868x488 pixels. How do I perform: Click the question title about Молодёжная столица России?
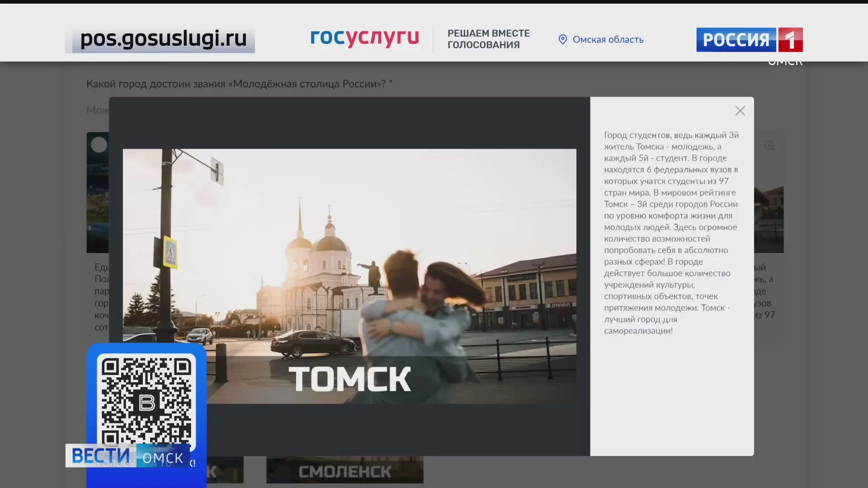pyautogui.click(x=239, y=83)
